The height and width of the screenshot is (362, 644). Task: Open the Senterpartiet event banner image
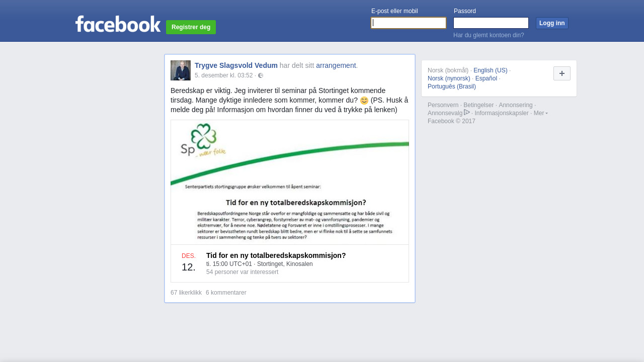pos(290,182)
